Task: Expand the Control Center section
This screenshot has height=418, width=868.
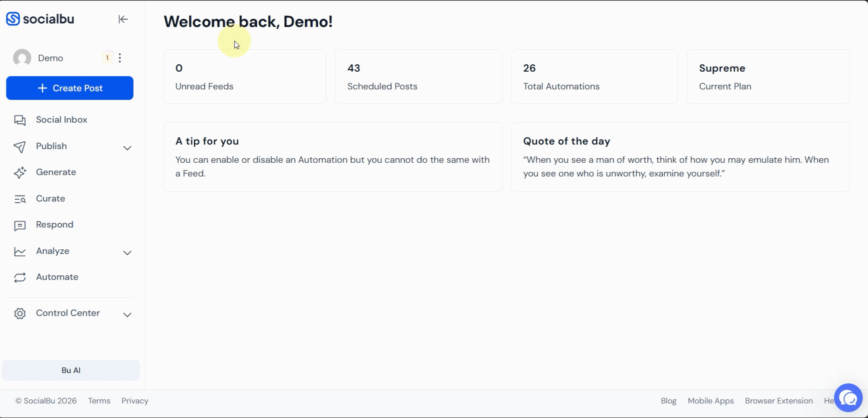Action: click(127, 315)
